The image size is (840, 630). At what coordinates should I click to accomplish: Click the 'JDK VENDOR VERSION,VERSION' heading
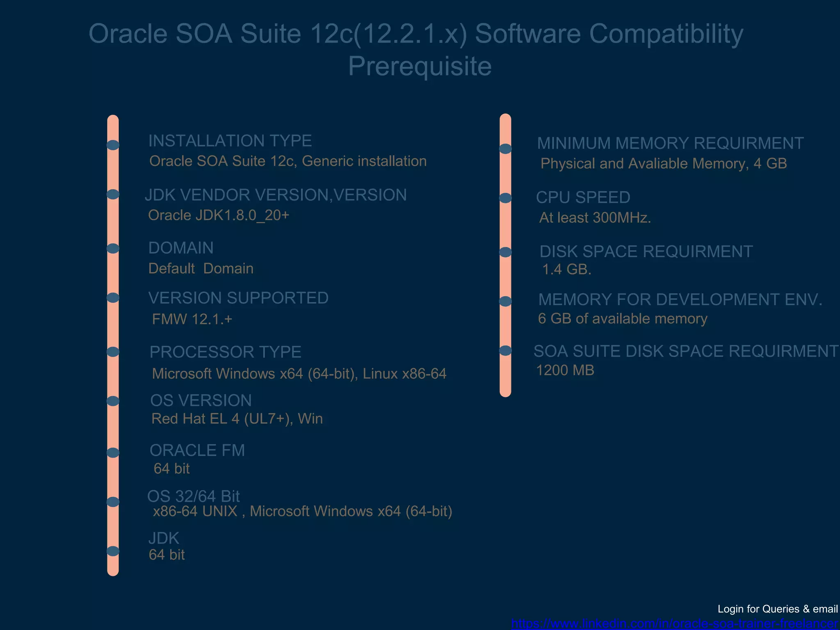[x=276, y=195]
